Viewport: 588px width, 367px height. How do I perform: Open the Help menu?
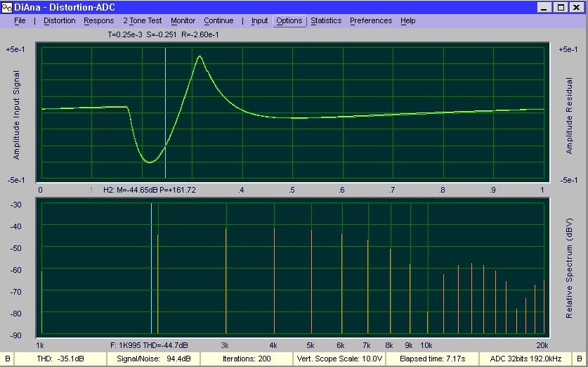407,20
